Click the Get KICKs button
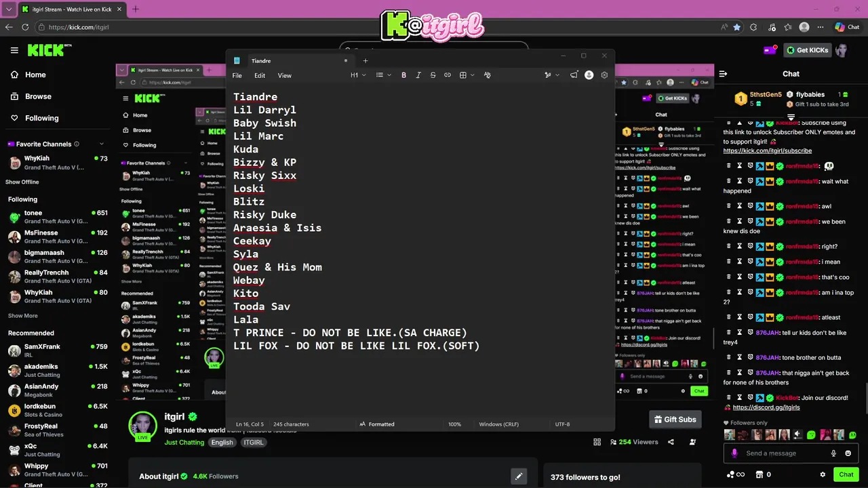Screen dimensions: 868x488 pyautogui.click(x=807, y=50)
